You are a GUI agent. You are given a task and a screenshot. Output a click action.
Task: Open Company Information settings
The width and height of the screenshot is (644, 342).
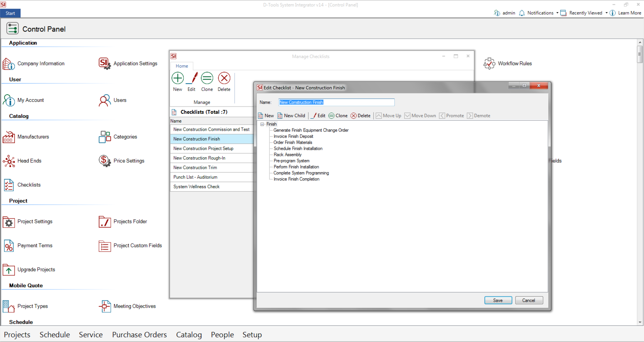coord(41,63)
